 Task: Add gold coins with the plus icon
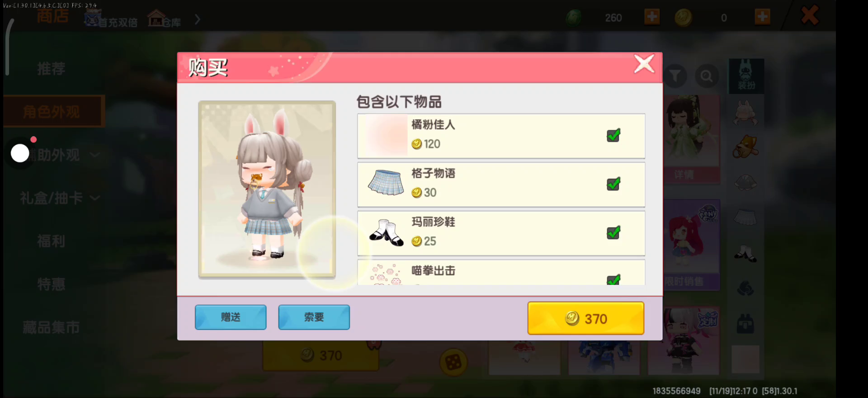coord(762,17)
